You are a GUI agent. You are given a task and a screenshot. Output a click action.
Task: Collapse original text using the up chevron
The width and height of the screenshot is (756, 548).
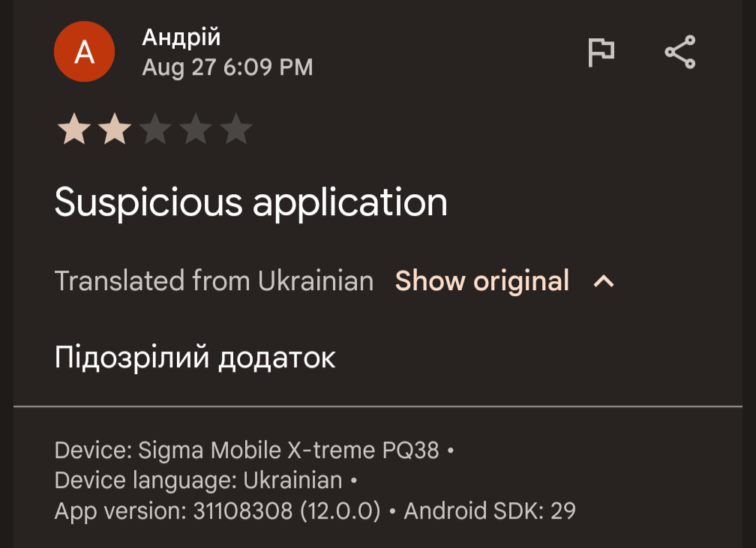[604, 282]
